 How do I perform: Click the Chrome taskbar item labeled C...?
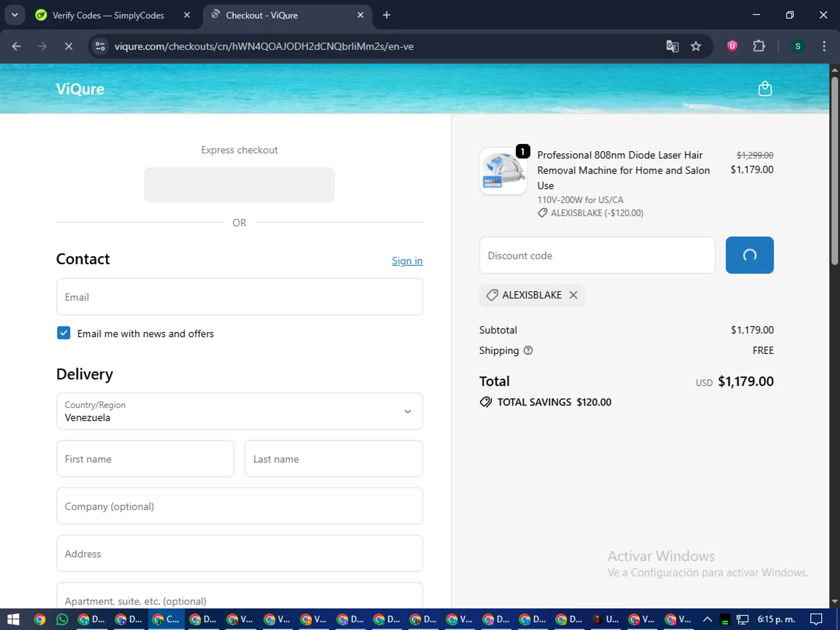[166, 619]
